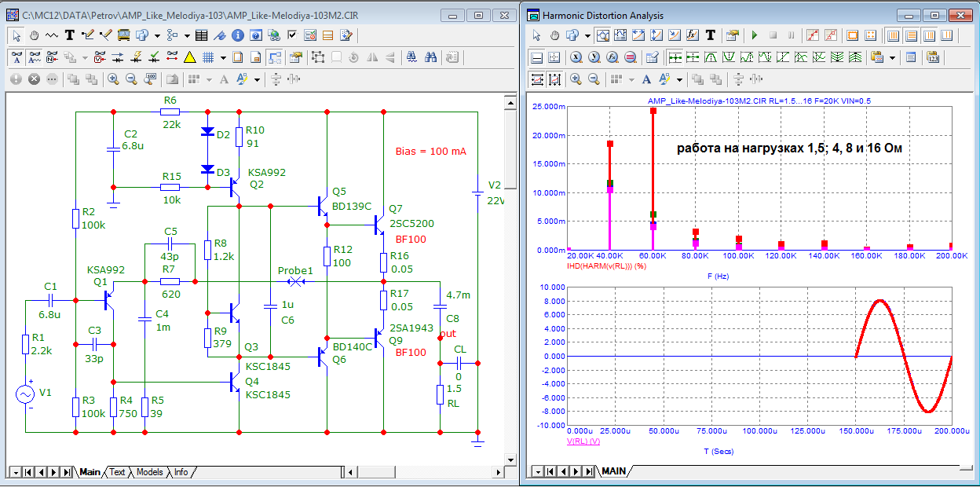
Task: Open the page list dropdown at bottom left
Action: coord(15,472)
